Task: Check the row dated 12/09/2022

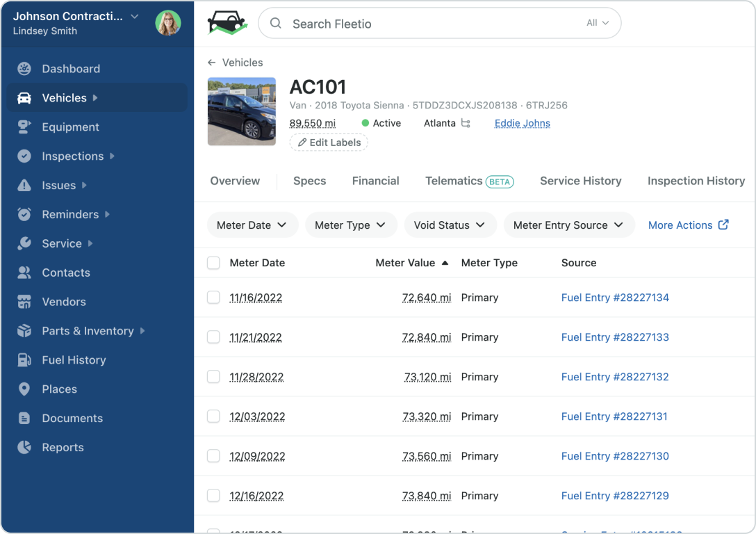Action: (213, 456)
